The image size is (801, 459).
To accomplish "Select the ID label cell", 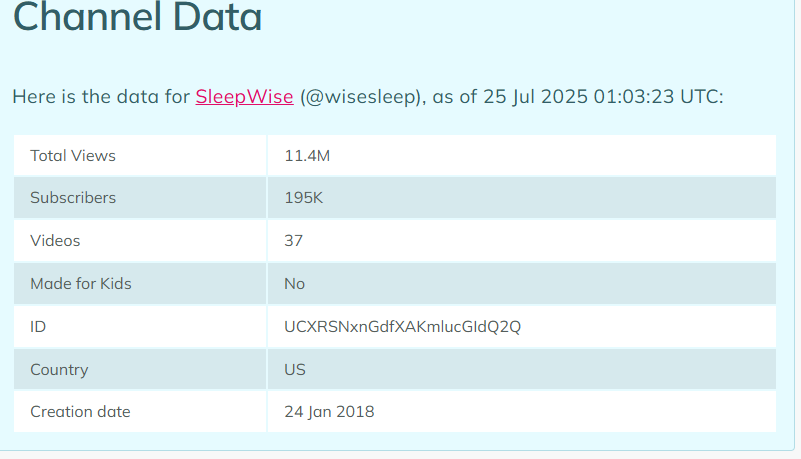I will click(x=140, y=327).
